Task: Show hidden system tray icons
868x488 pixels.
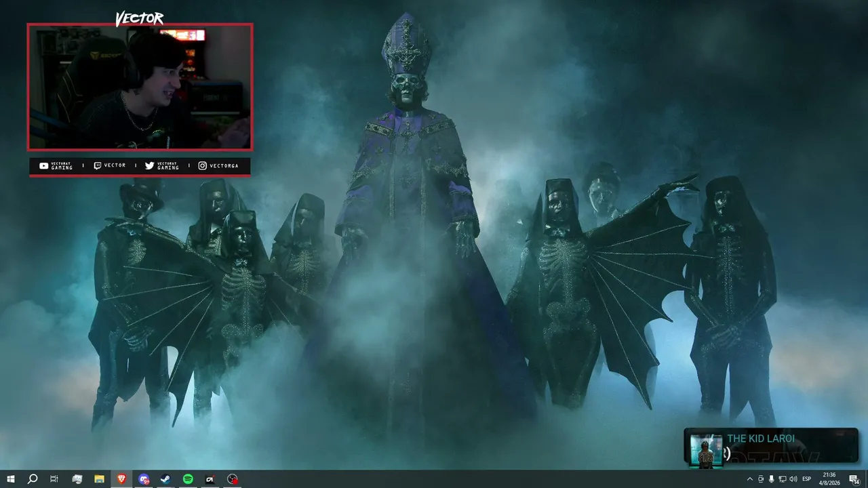Action: coord(749,479)
